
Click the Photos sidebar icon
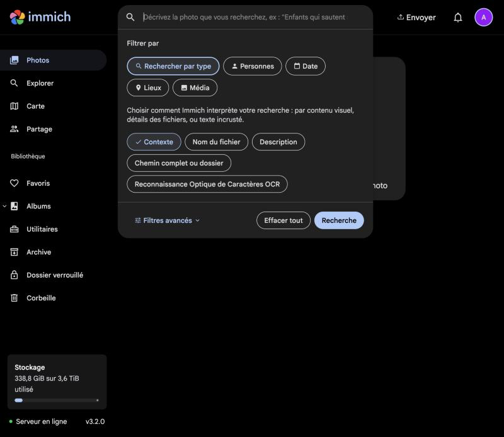[x=14, y=60]
